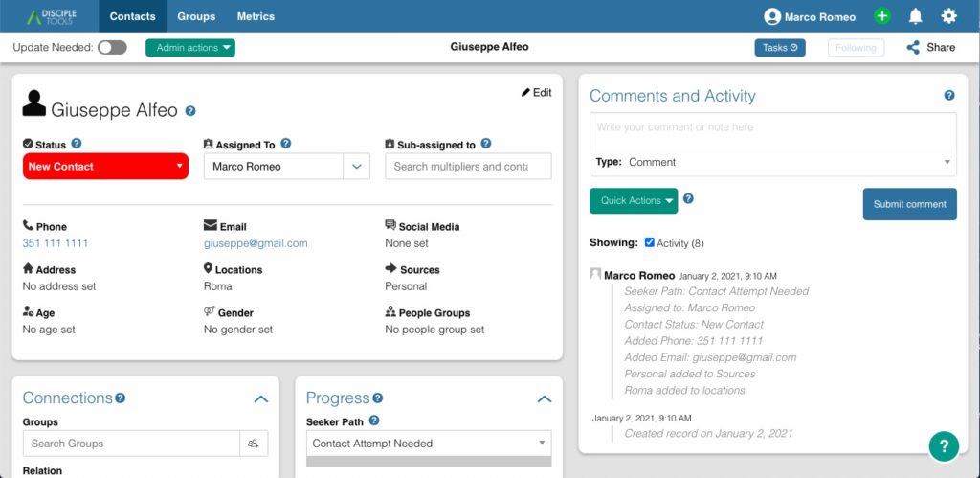Open the notifications bell icon
The image size is (980, 478).
click(x=915, y=16)
